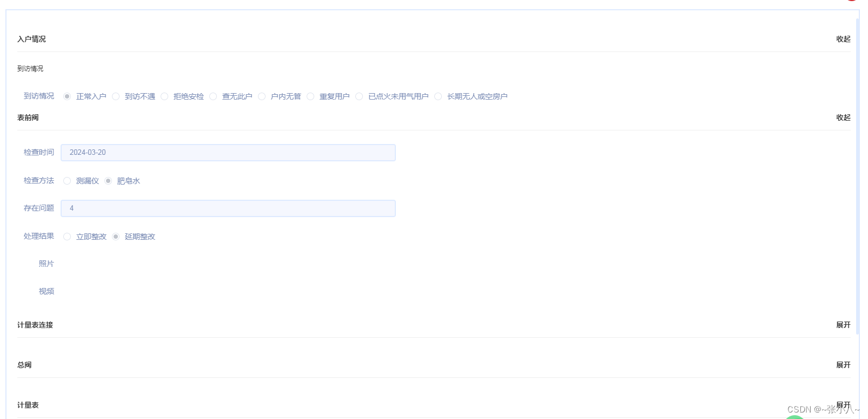
Task: Collapse the 入户情况 section via 收起
Action: click(x=843, y=39)
